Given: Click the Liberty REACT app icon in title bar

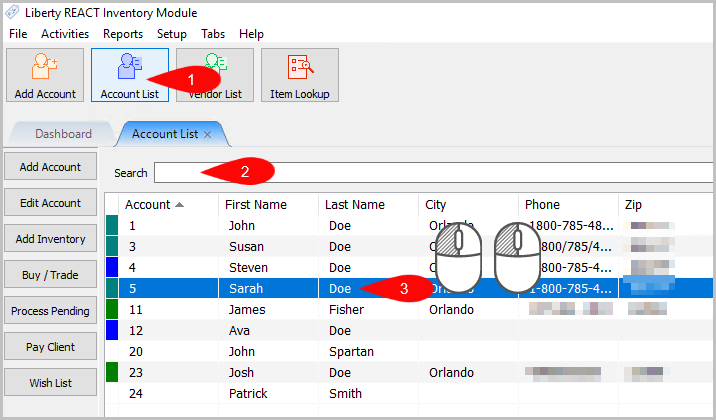Looking at the screenshot, I should click(12, 12).
